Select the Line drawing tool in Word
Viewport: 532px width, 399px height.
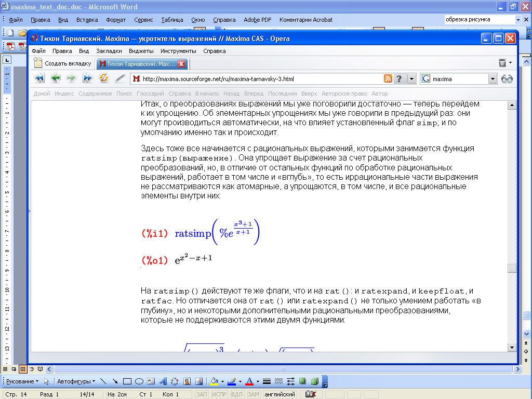103,381
